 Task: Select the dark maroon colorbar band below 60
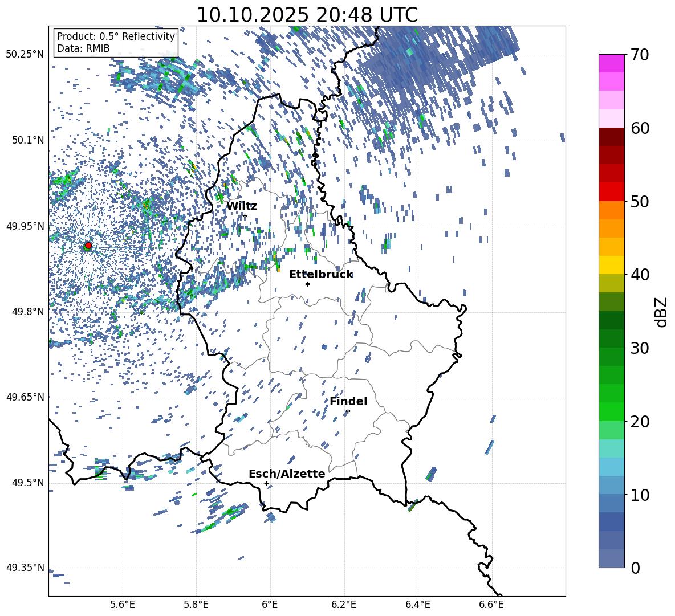pyautogui.click(x=612, y=137)
